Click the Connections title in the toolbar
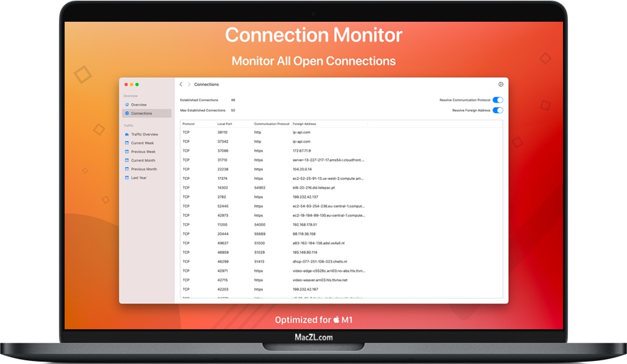This screenshot has height=364, width=627. [x=206, y=84]
